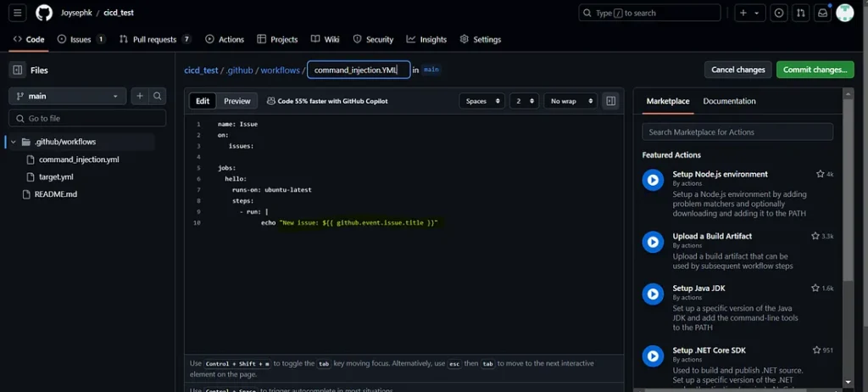This screenshot has height=392, width=868.
Task: Collapse the .github/workflows folder
Action: click(14, 142)
